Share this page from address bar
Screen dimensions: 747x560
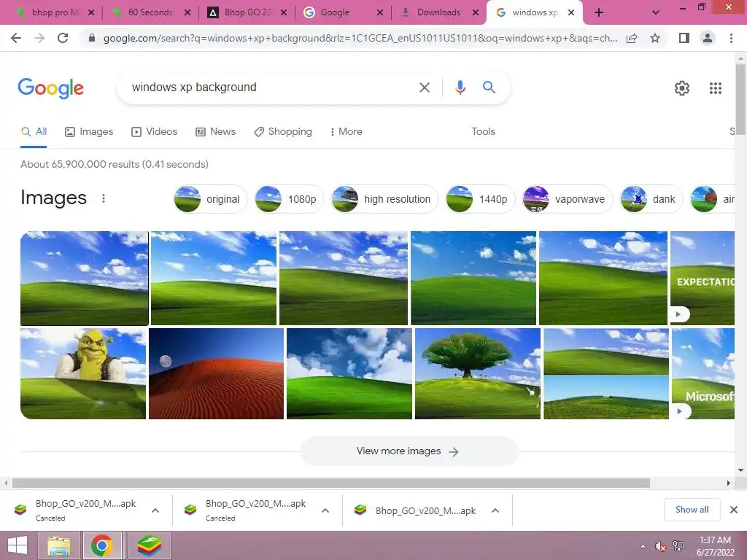(632, 38)
